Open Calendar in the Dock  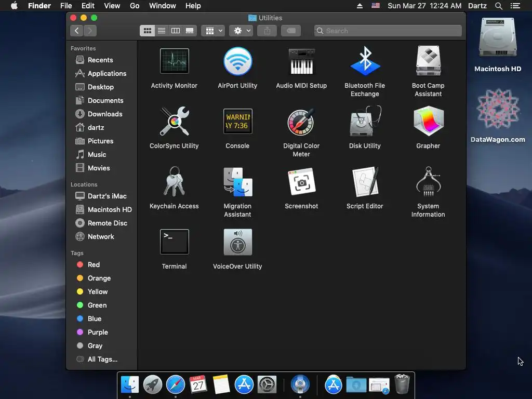pos(198,384)
